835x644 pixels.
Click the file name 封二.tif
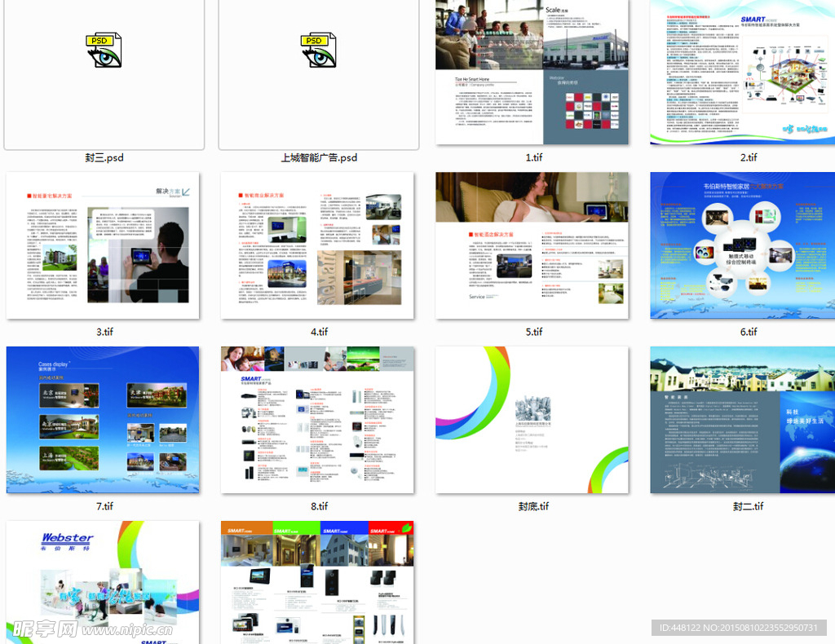point(749,506)
